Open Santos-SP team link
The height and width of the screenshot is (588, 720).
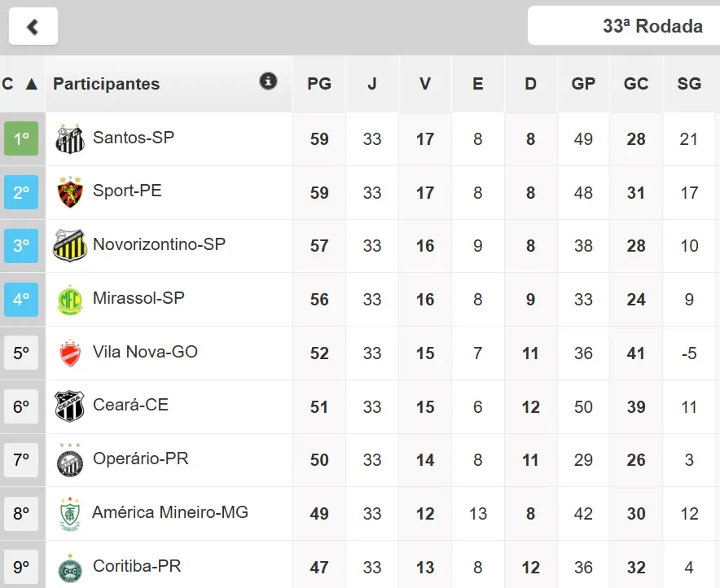coord(134,138)
